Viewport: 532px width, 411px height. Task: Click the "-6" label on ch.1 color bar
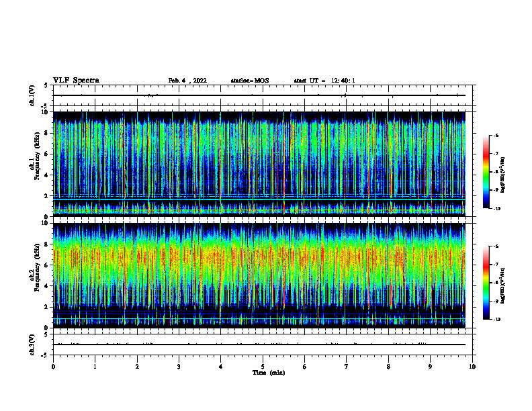(496, 136)
